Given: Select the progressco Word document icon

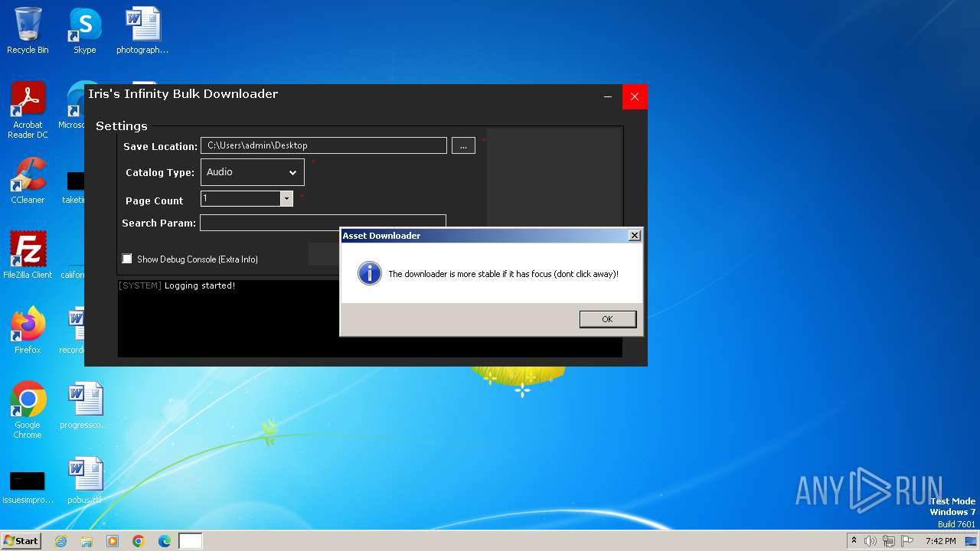Looking at the screenshot, I should coord(84,406).
